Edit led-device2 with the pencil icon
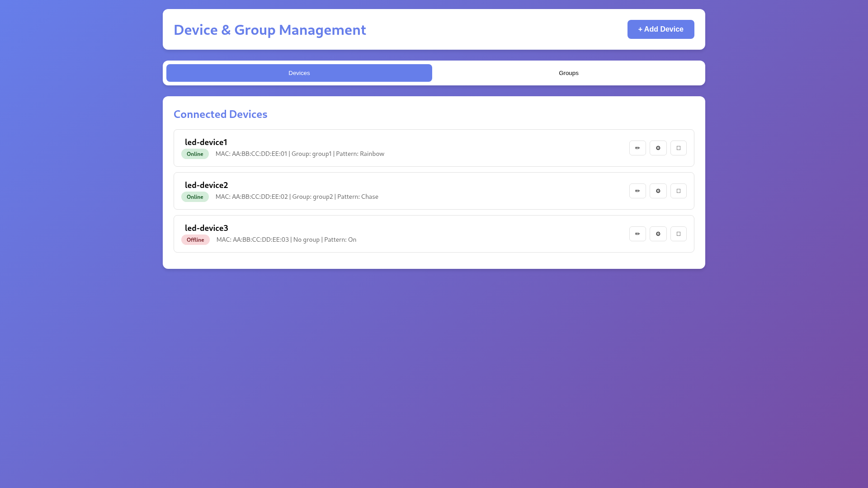The width and height of the screenshot is (868, 488). (x=637, y=191)
